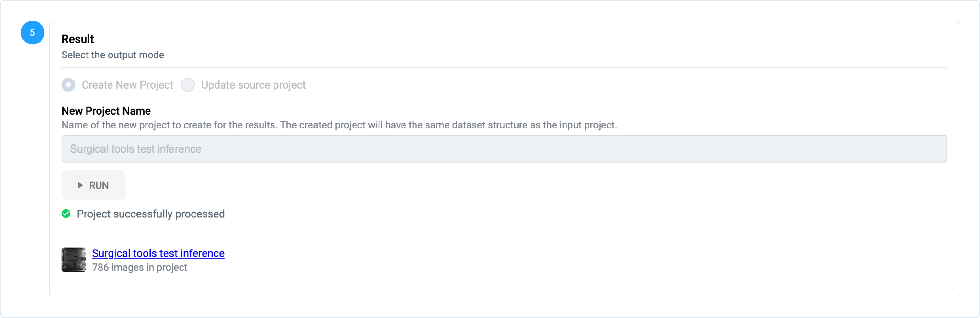Viewport: 980px width, 318px height.
Task: Click the new project description help text
Action: 339,125
